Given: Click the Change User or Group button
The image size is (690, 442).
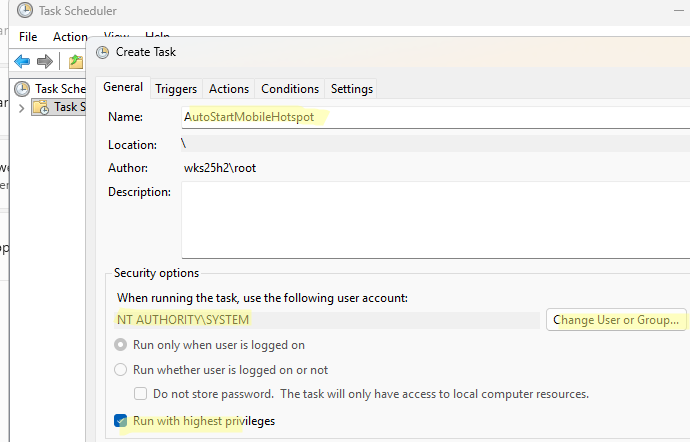Looking at the screenshot, I should (x=617, y=320).
